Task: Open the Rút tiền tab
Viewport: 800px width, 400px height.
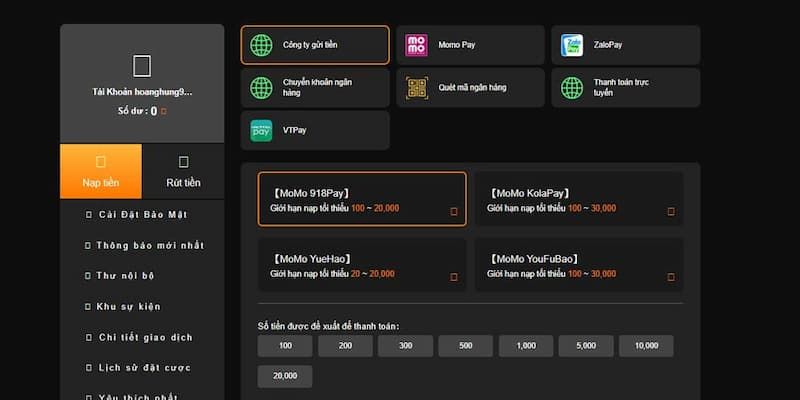Action: coord(183,171)
